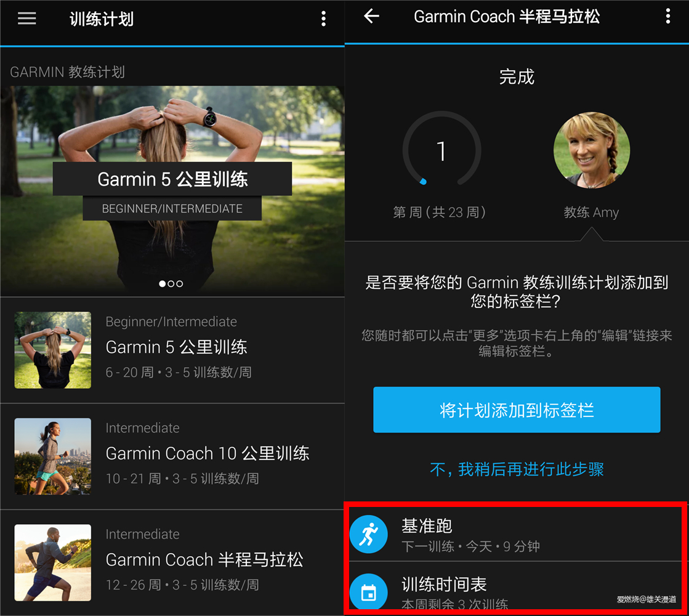This screenshot has height=616, width=689.
Task: Tap coach Amy's profile photo
Action: 592,150
